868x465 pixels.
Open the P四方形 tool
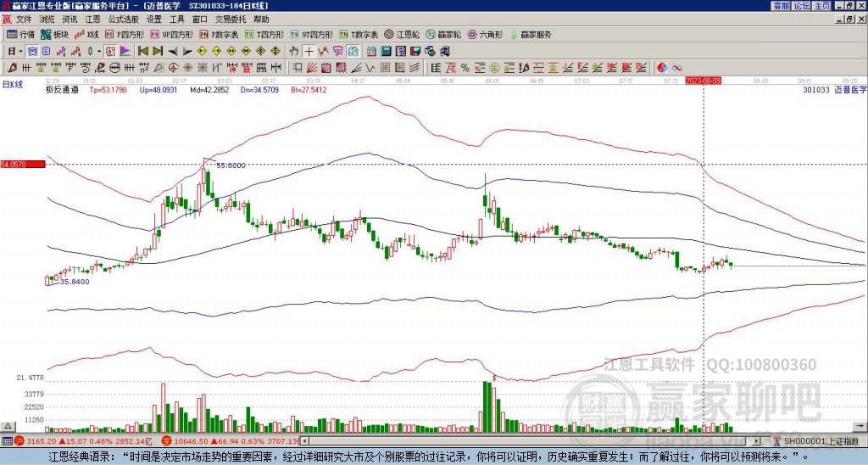[x=125, y=34]
